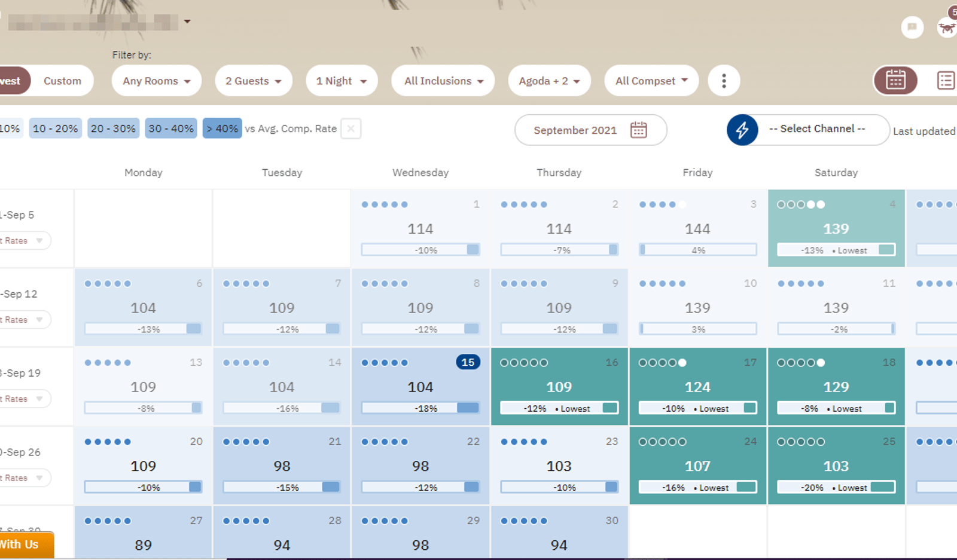Click the Last updated text
The height and width of the screenshot is (560, 957).
pos(924,131)
